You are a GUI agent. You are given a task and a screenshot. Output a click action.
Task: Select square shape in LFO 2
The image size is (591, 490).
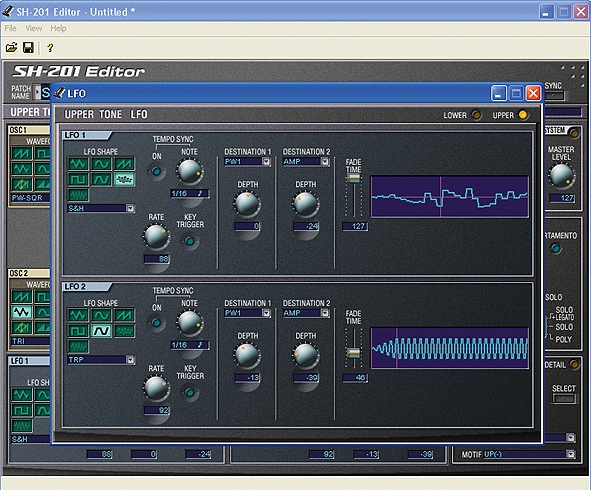tap(78, 331)
